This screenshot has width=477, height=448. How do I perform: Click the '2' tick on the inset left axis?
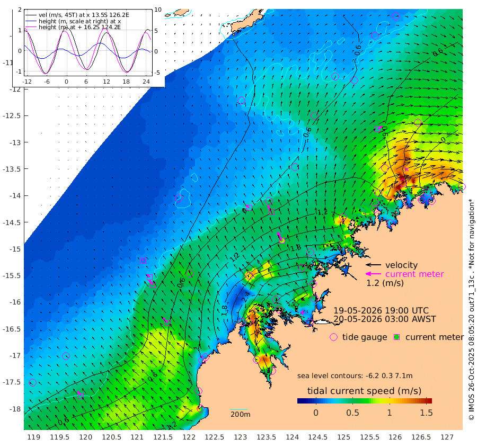click(x=20, y=10)
